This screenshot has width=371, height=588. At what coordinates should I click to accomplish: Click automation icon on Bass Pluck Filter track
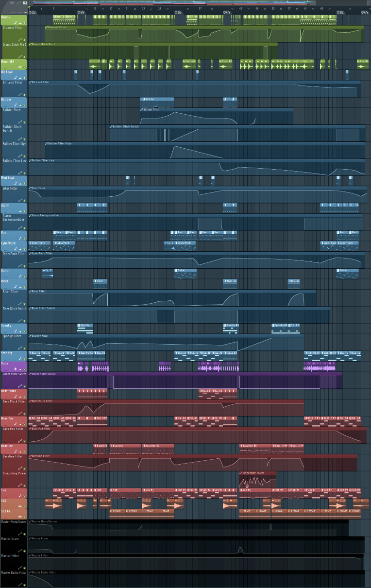[20, 413]
